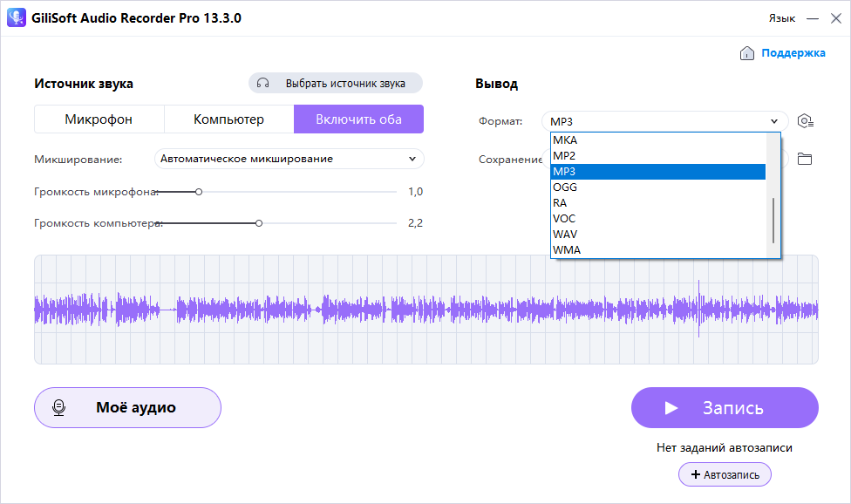
Task: Start recording with Запись button
Action: tap(725, 407)
